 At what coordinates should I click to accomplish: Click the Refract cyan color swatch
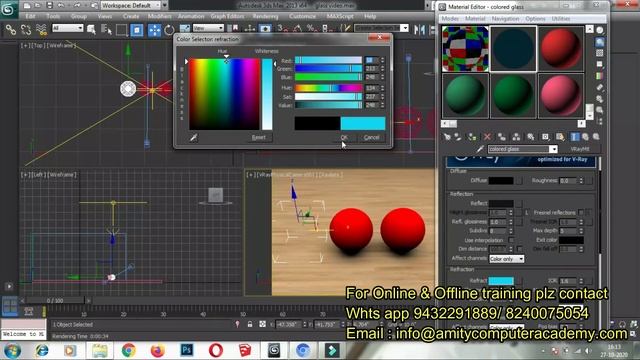(501, 280)
